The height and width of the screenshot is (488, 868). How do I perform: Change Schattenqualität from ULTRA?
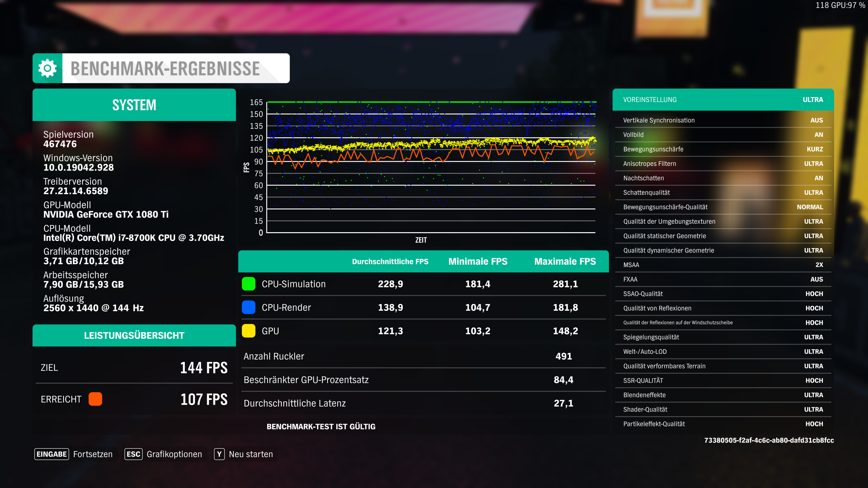[723, 192]
